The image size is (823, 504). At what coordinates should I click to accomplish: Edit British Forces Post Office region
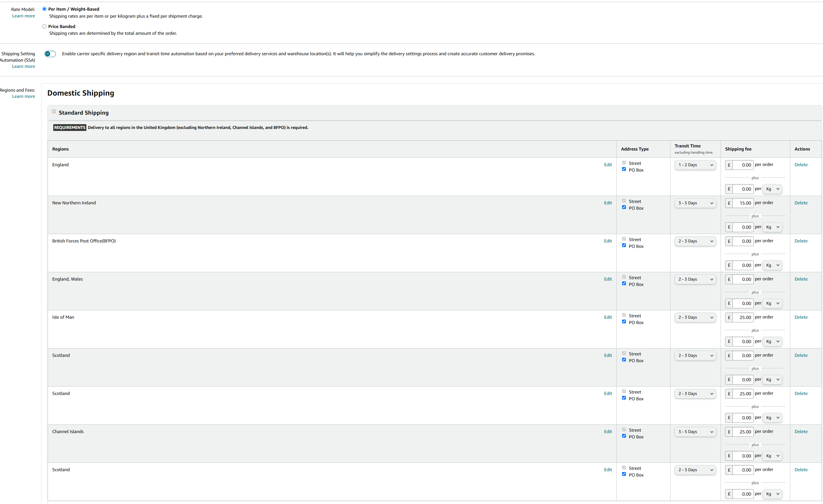[x=608, y=241]
